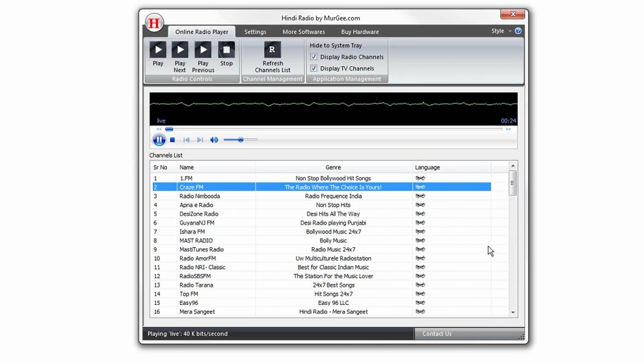This screenshot has width=644, height=362.
Task: Click genre 'Desi Radio playing Punjabi'
Action: point(333,223)
